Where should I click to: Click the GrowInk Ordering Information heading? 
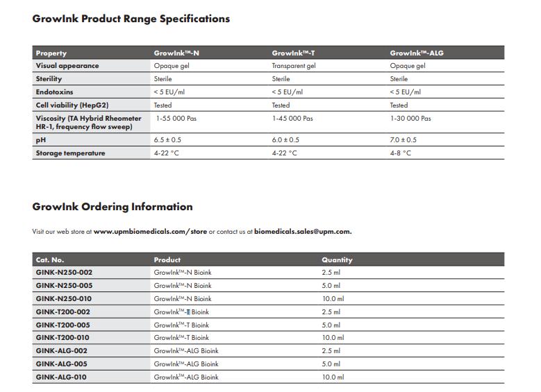[113, 207]
